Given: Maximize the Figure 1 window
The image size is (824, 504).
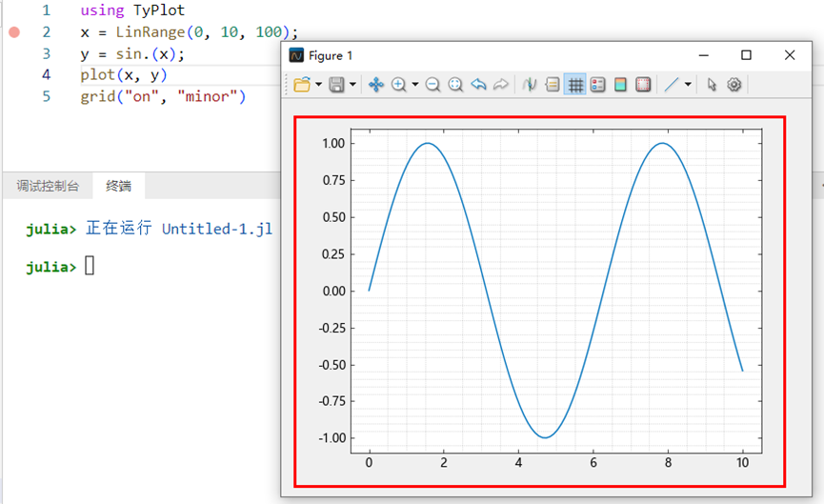Looking at the screenshot, I should (x=746, y=55).
